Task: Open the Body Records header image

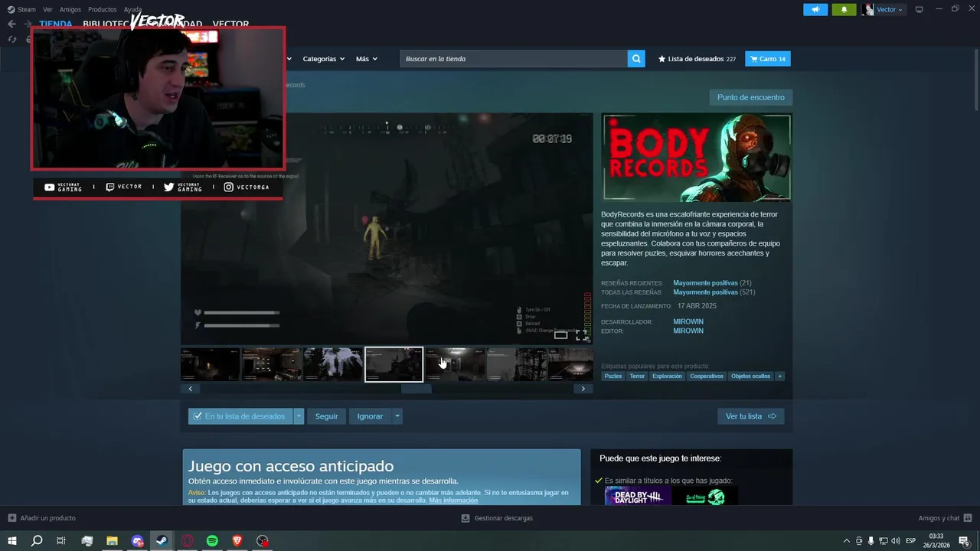Action: pyautogui.click(x=697, y=158)
